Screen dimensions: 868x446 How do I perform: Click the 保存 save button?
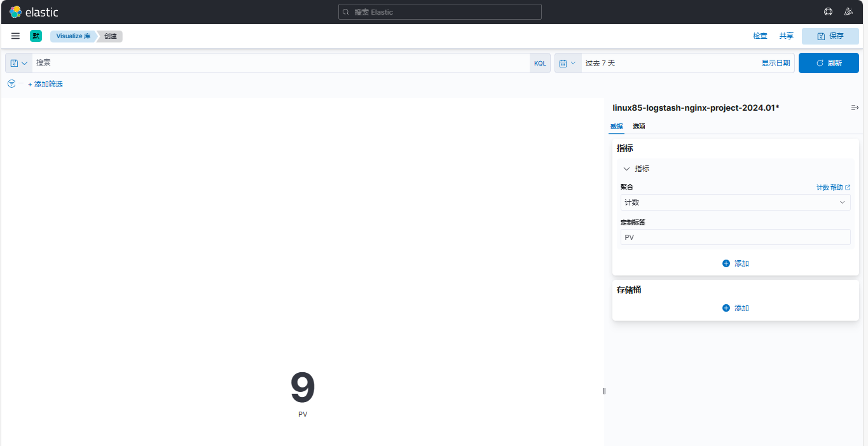tap(830, 36)
